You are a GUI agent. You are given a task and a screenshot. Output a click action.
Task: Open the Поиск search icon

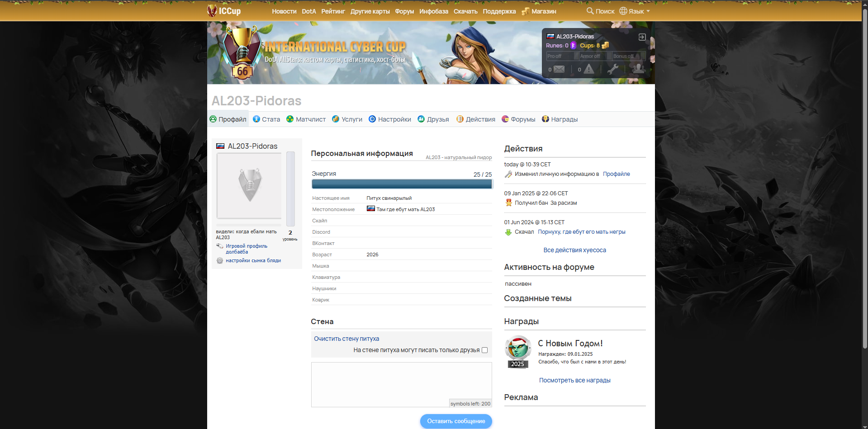[590, 11]
